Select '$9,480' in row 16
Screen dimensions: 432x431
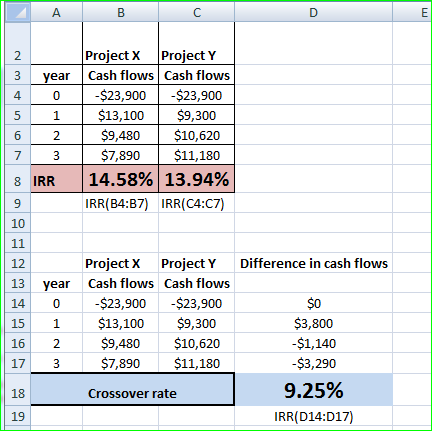pyautogui.click(x=121, y=343)
